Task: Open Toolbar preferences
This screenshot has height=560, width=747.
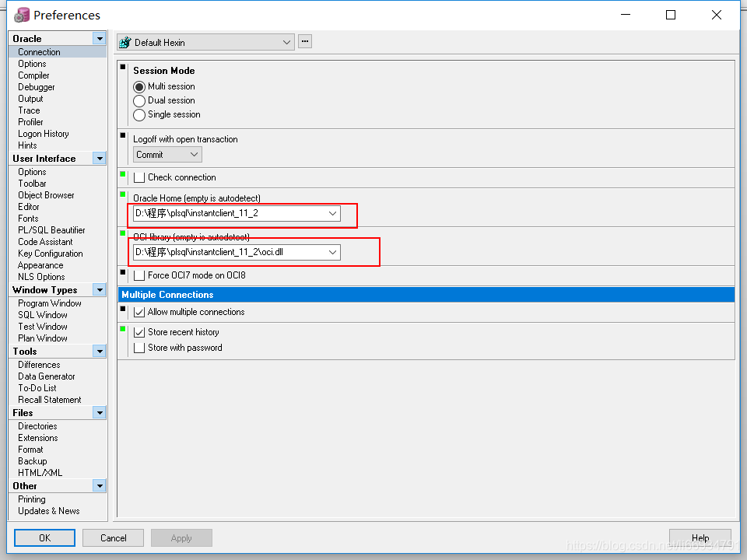Action: click(32, 184)
